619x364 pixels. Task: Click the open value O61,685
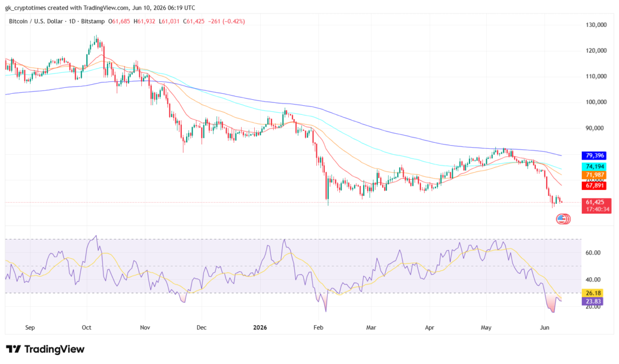(119, 21)
